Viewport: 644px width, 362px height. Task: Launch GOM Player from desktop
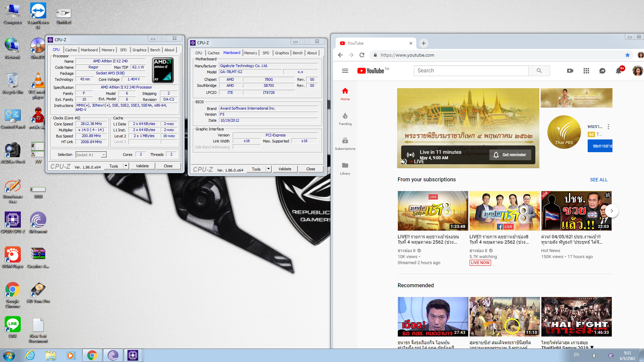13,257
